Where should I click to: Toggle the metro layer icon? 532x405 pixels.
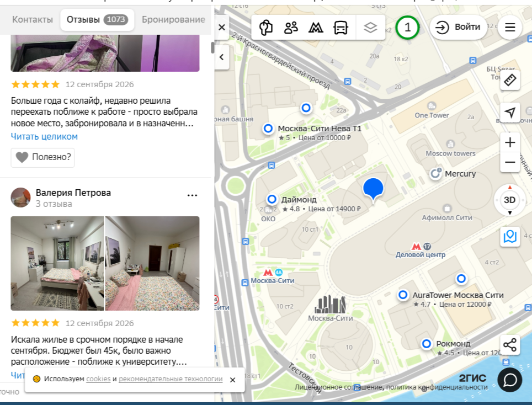pos(316,28)
